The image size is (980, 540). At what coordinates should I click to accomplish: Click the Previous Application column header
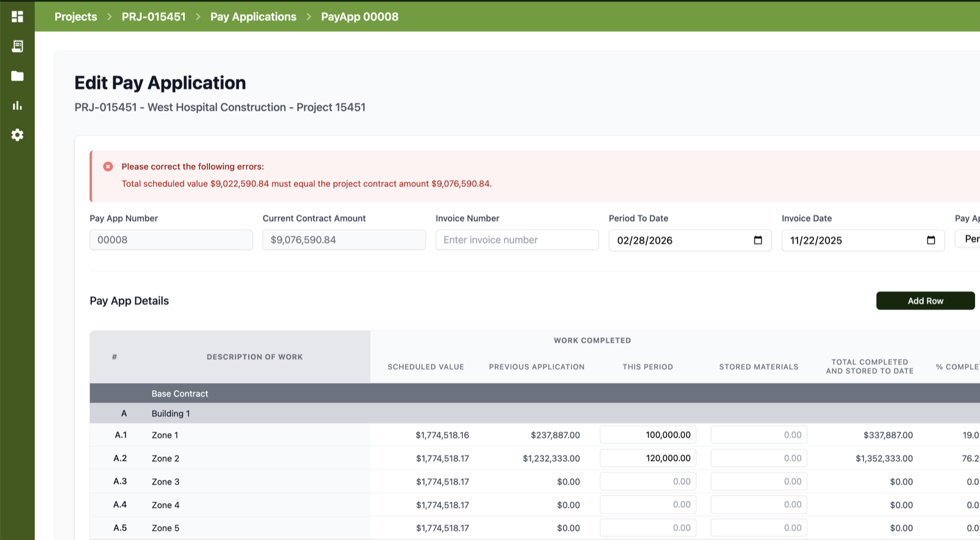coord(537,367)
